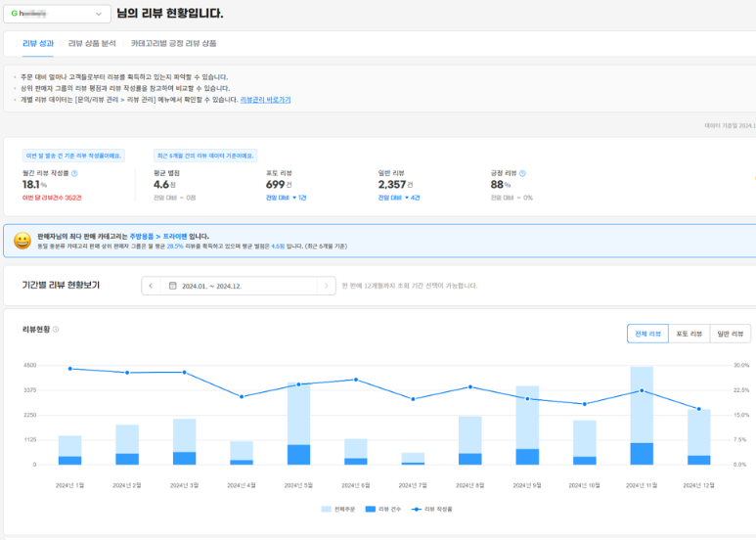The width and height of the screenshot is (756, 540).
Task: Follow the 리뷰관리 바로가기 link
Action: (266, 100)
